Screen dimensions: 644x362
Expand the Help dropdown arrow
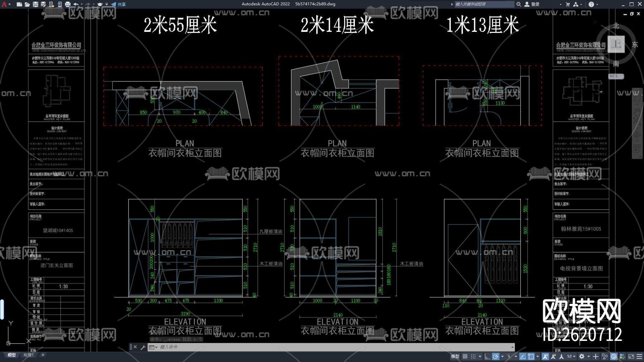[597, 4]
